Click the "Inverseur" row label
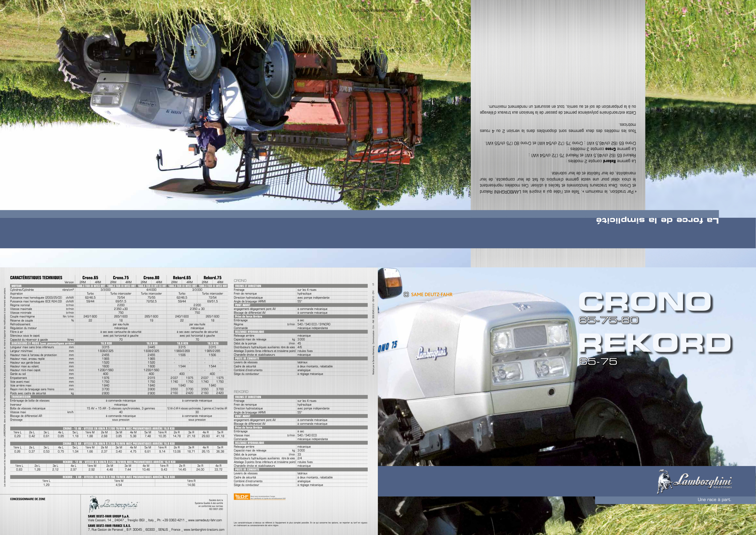The width and height of the screenshot is (756, 535). 16,405
